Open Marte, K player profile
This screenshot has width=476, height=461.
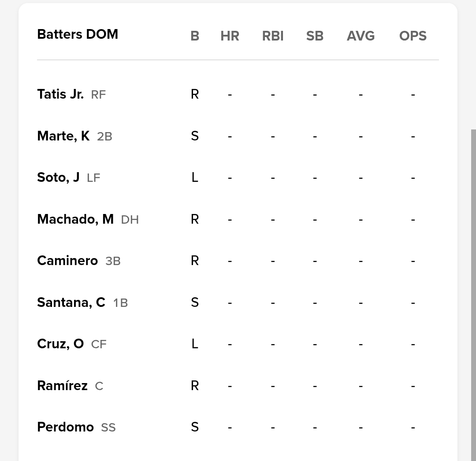63,136
